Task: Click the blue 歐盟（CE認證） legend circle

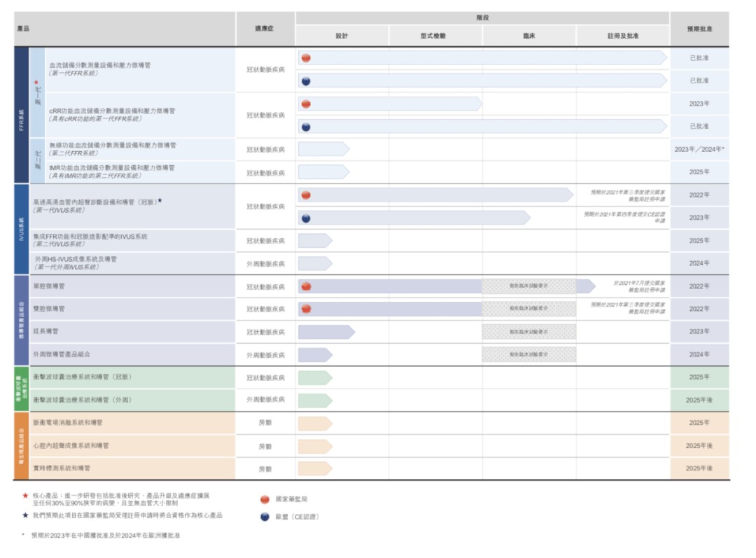Action: coord(265,517)
